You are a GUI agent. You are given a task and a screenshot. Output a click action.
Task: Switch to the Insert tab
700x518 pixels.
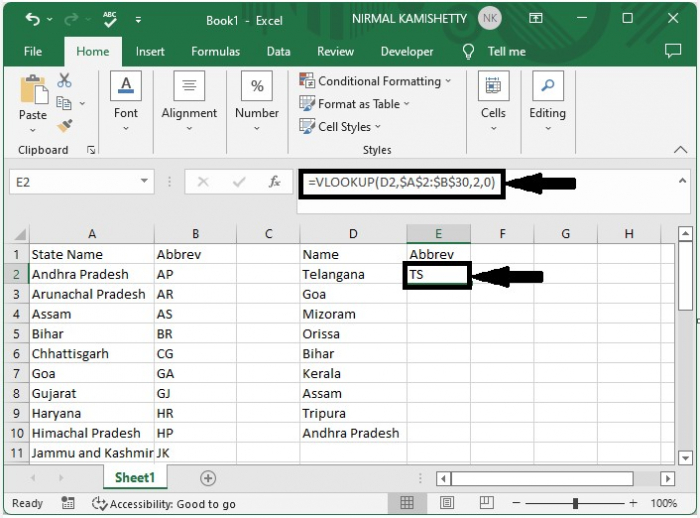(150, 51)
